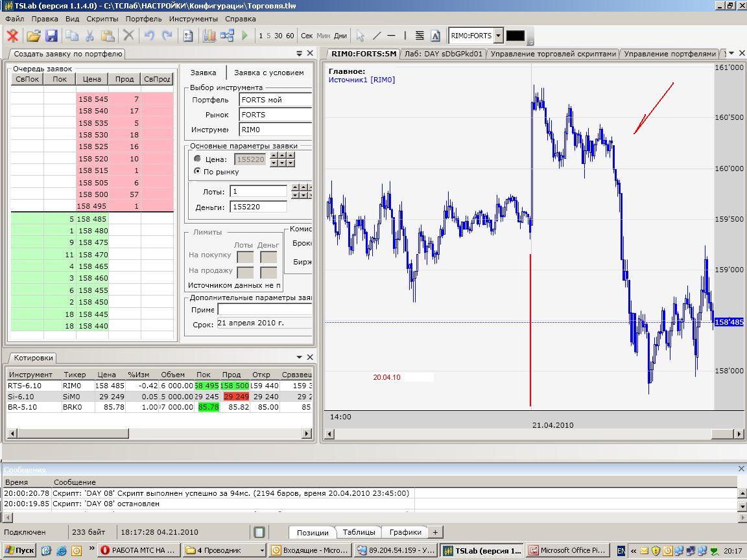Select the 'По рынку' radio button
This screenshot has width=747, height=560.
tap(198, 172)
